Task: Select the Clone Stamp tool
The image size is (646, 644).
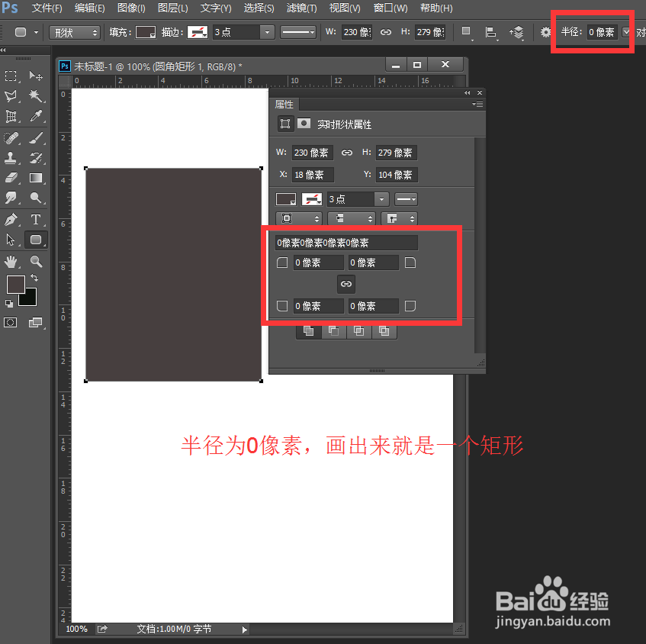Action: coord(11,156)
